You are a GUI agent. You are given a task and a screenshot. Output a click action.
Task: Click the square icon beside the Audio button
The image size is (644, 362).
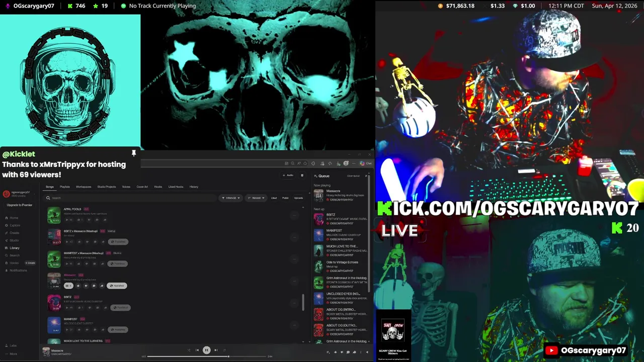pos(302,175)
